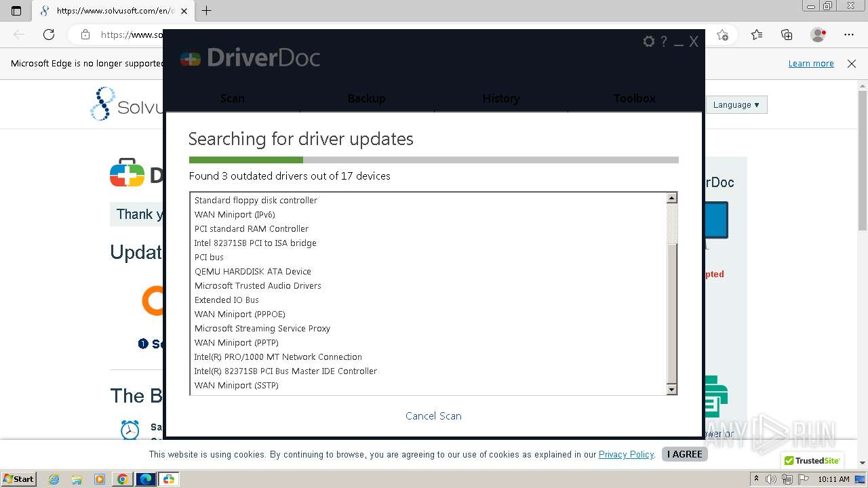Open Edge tab actions menu icon
The width and height of the screenshot is (868, 488).
tap(16, 11)
